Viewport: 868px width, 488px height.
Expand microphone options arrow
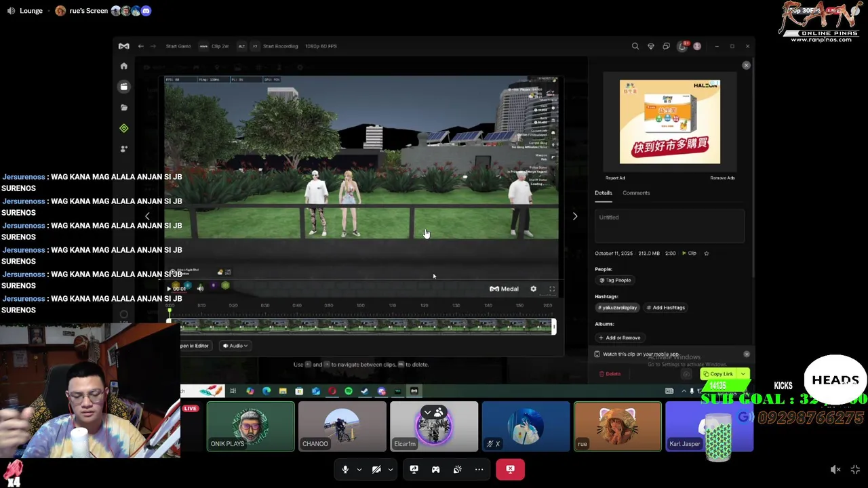pos(359,469)
